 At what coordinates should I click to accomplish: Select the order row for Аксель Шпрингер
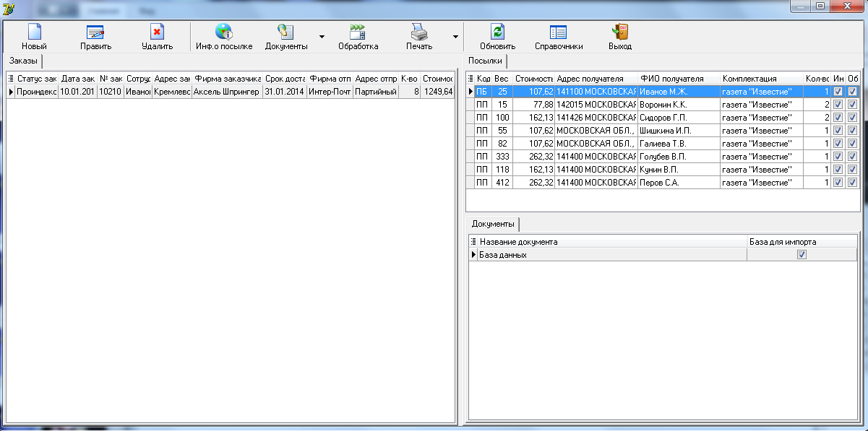pos(225,92)
